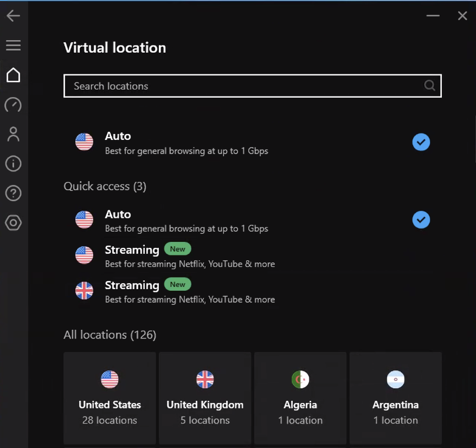Click the Virtual location title
The image size is (476, 448).
[x=115, y=48]
